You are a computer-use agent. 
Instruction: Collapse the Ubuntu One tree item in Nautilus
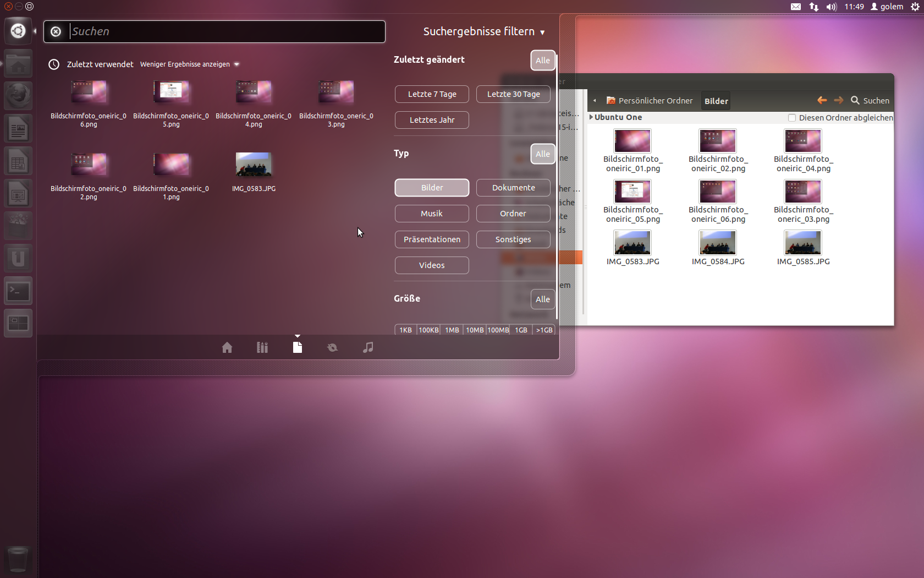click(x=591, y=117)
